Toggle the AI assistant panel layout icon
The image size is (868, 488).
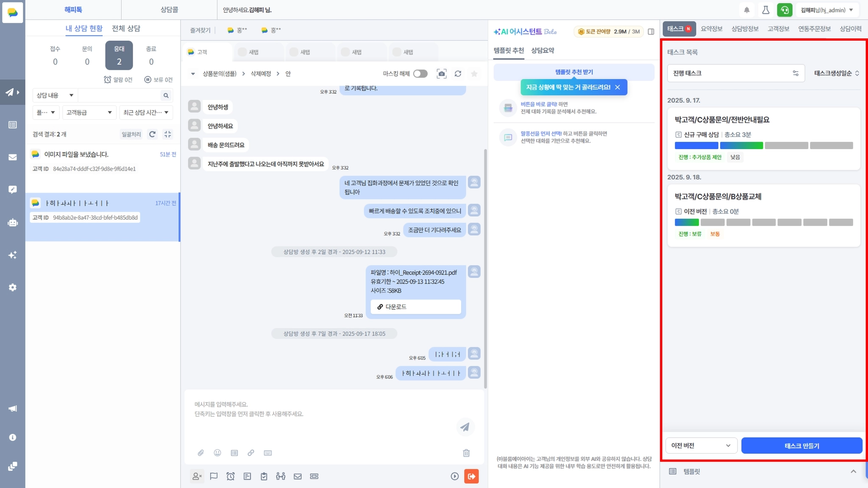click(651, 31)
